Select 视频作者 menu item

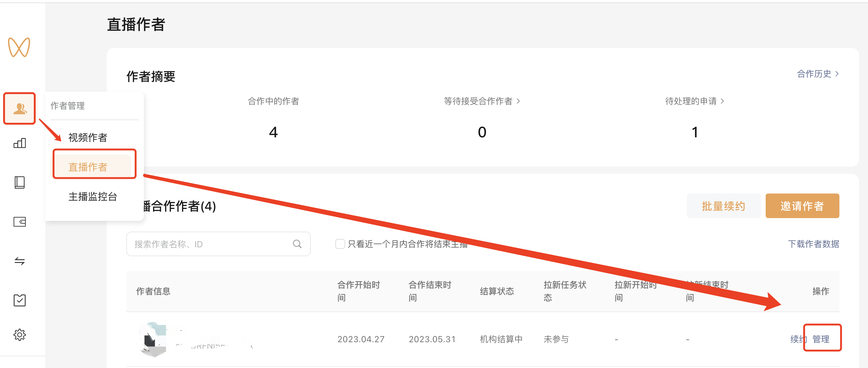click(x=88, y=137)
